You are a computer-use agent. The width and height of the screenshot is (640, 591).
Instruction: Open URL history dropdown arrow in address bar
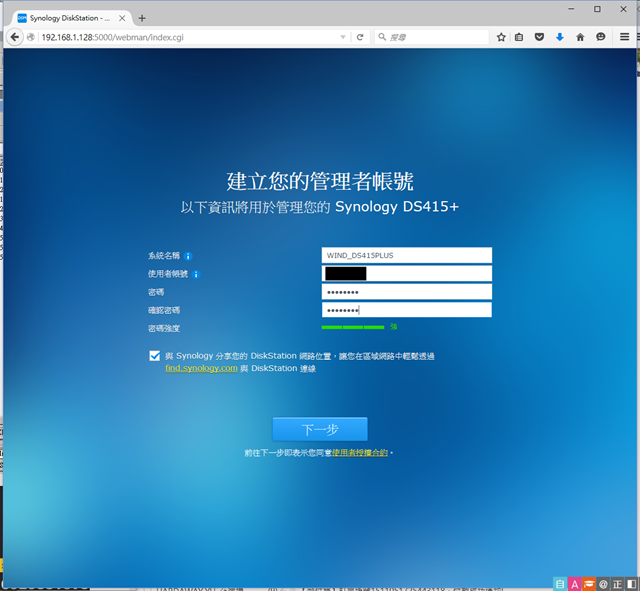[x=343, y=37]
